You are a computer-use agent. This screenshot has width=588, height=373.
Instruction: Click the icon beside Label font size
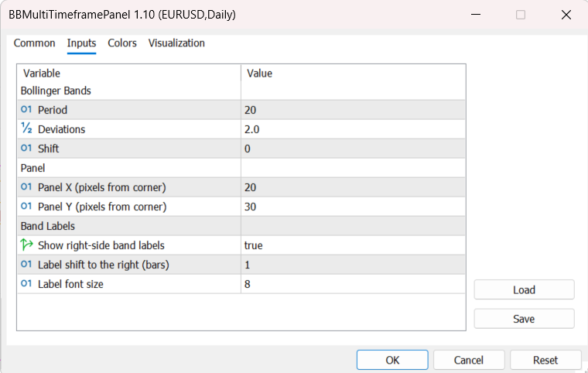[26, 284]
